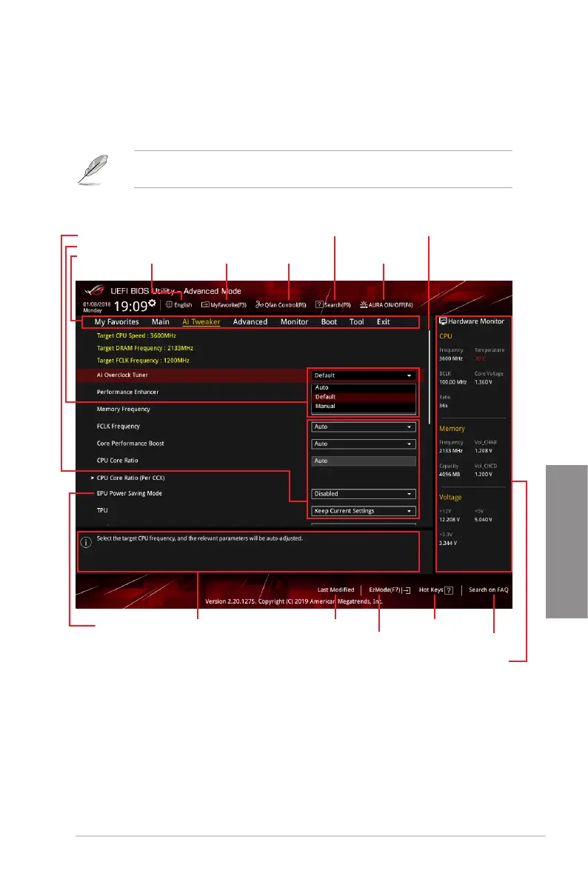
Task: Click Search on FAQ
Action: pos(489,589)
